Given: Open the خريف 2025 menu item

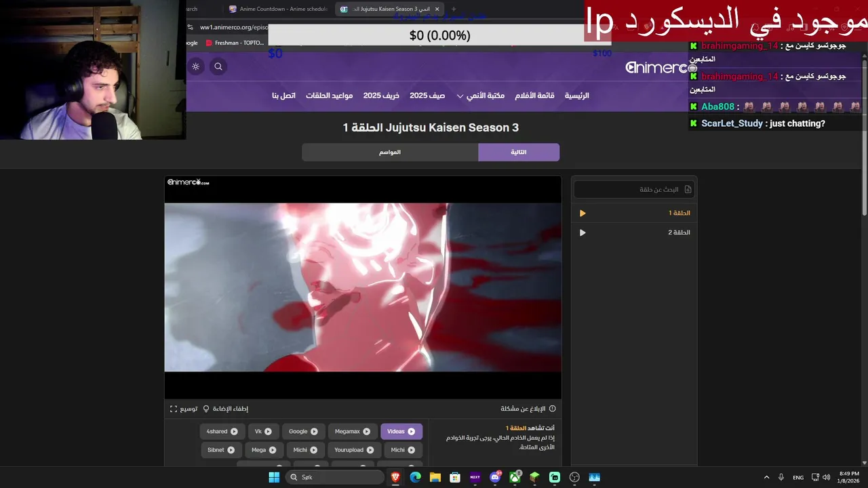Looking at the screenshot, I should [x=381, y=96].
